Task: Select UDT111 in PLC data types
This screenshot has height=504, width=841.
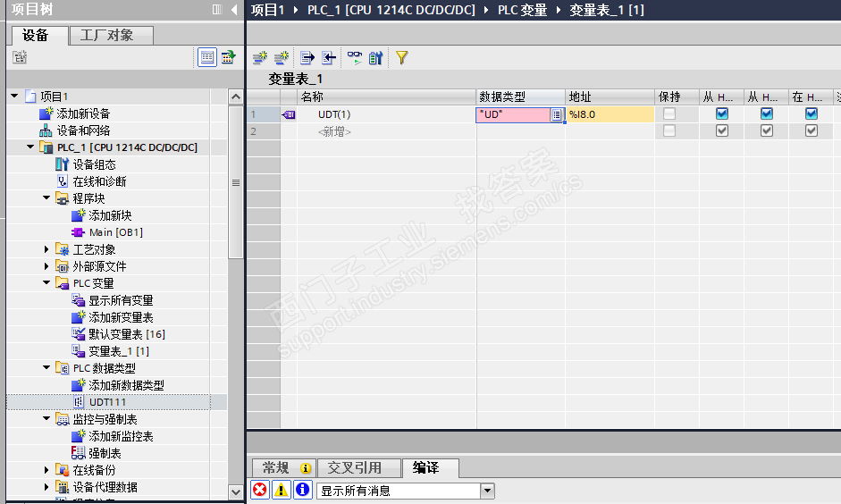Action: pyautogui.click(x=108, y=402)
